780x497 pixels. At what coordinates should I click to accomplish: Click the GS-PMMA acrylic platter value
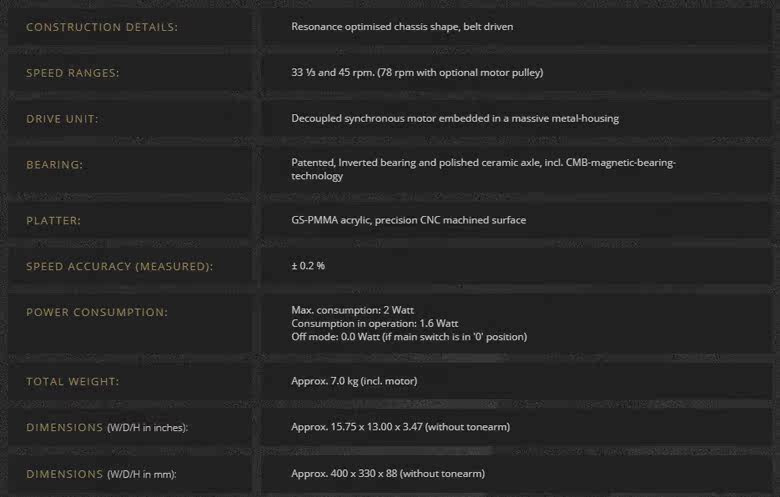click(x=408, y=220)
